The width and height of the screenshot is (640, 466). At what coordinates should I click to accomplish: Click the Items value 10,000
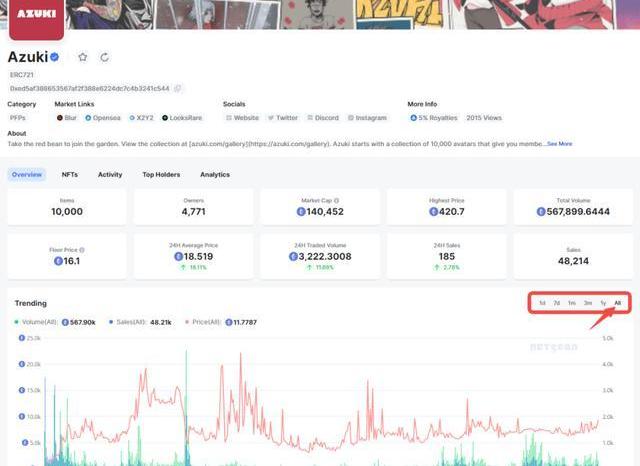pos(67,212)
